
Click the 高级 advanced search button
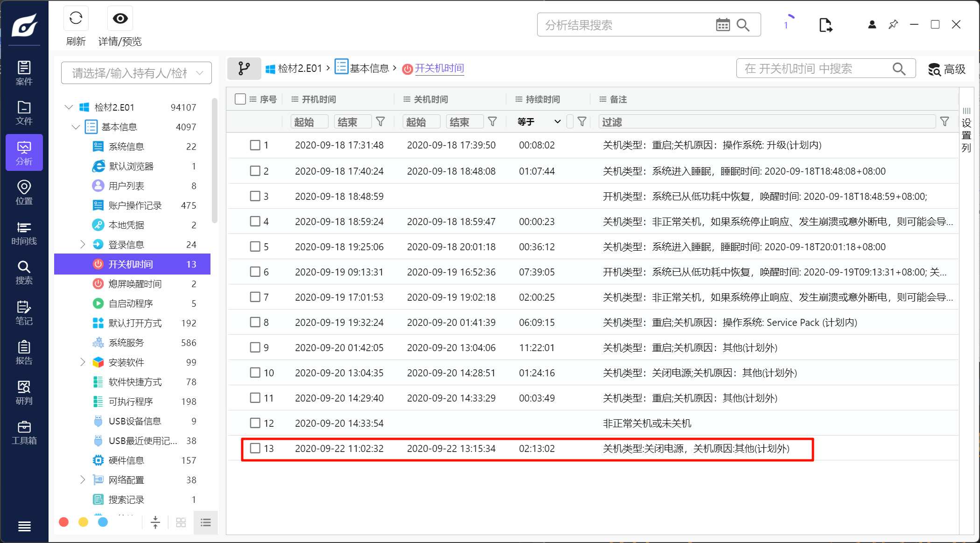(946, 69)
